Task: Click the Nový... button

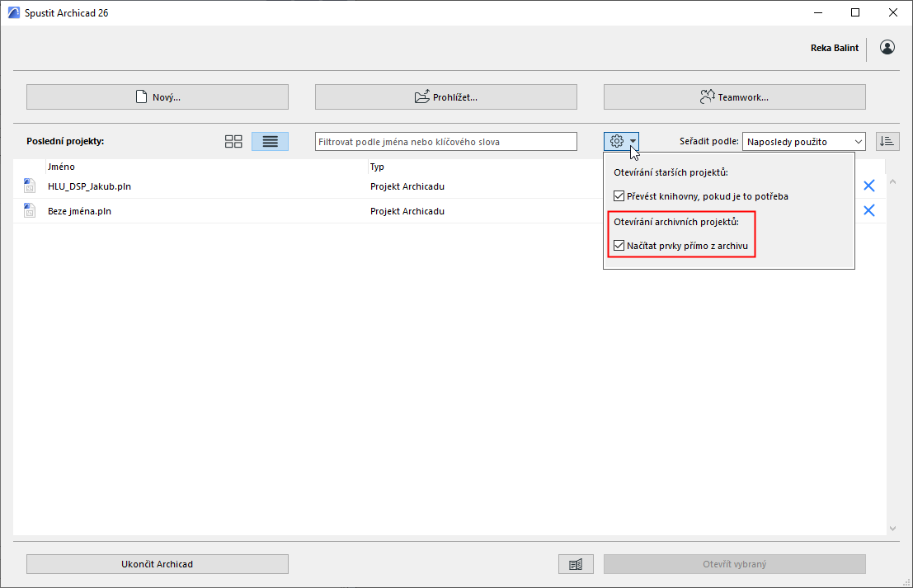Action: click(x=157, y=96)
